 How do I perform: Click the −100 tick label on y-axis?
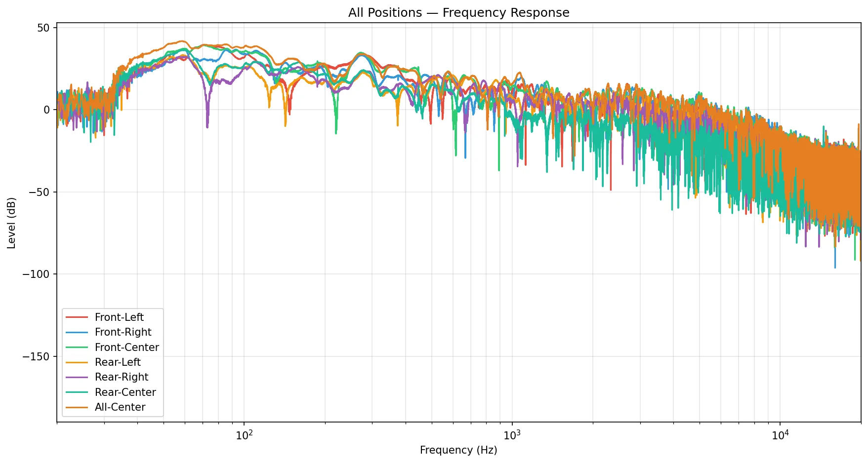click(x=37, y=274)
